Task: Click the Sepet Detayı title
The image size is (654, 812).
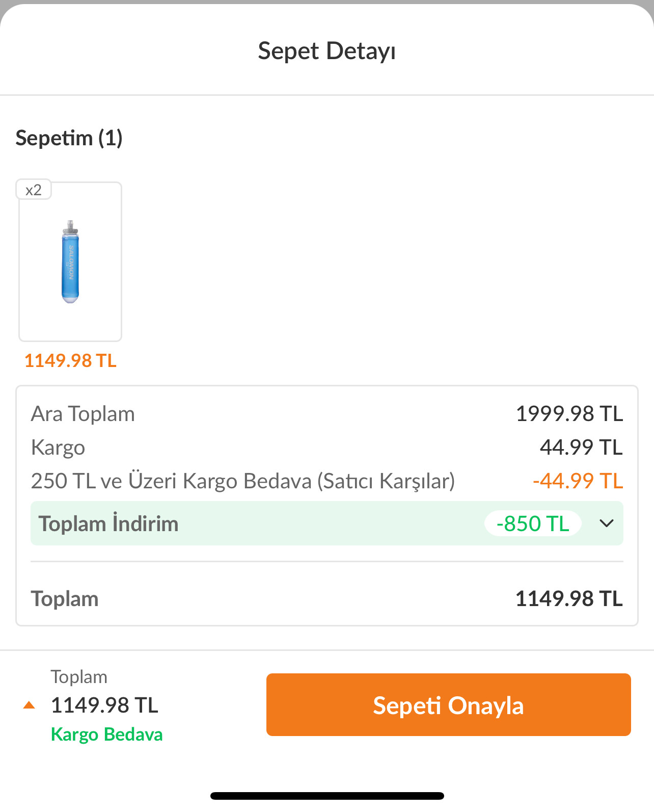Action: pyautogui.click(x=326, y=51)
